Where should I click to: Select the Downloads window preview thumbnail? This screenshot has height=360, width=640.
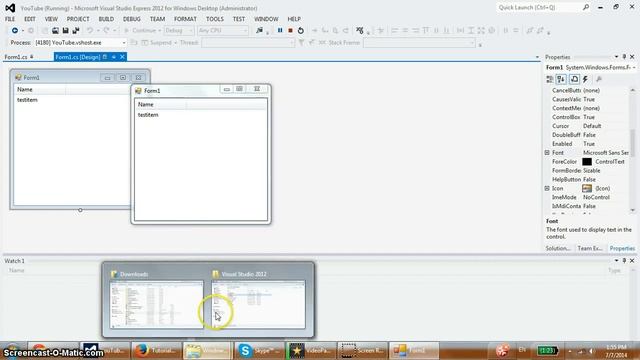156,304
